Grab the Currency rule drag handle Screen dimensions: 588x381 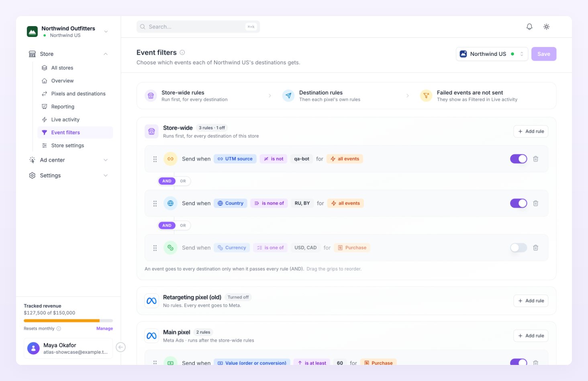(155, 248)
